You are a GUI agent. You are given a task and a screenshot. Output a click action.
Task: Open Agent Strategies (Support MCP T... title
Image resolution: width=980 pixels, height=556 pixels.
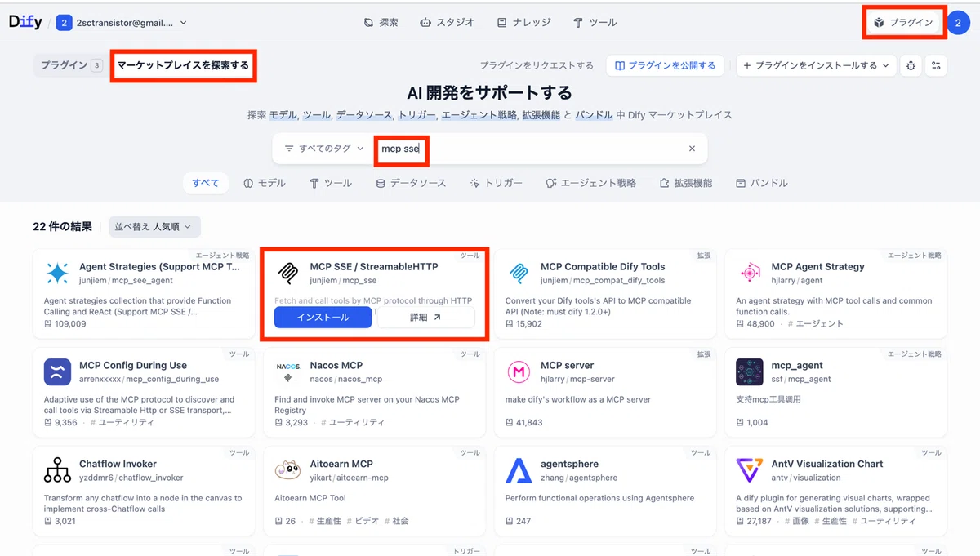coord(159,266)
